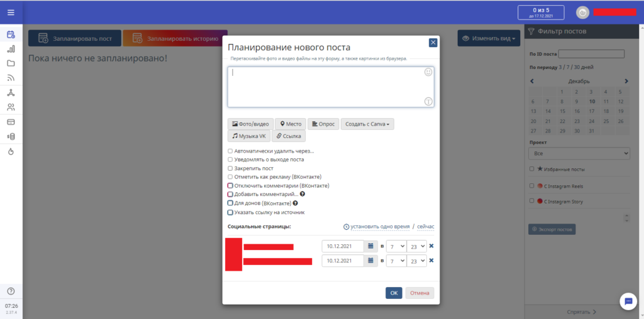Image resolution: width=644 pixels, height=319 pixels.
Task: Expand 'Создать с Canva' dropdown
Action: (367, 124)
